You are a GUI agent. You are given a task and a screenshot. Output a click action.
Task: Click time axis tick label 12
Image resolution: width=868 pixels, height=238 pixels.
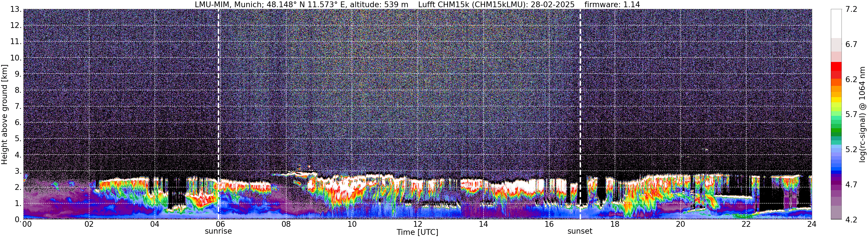[x=417, y=224]
